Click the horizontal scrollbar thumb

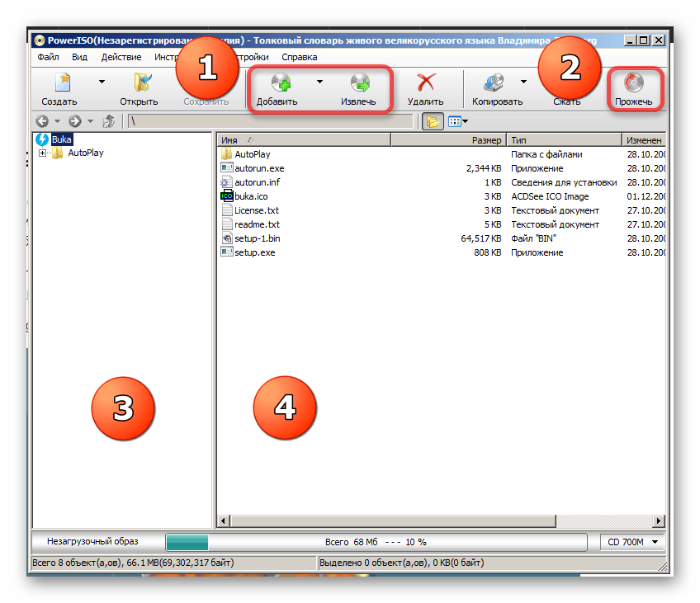tap(393, 521)
